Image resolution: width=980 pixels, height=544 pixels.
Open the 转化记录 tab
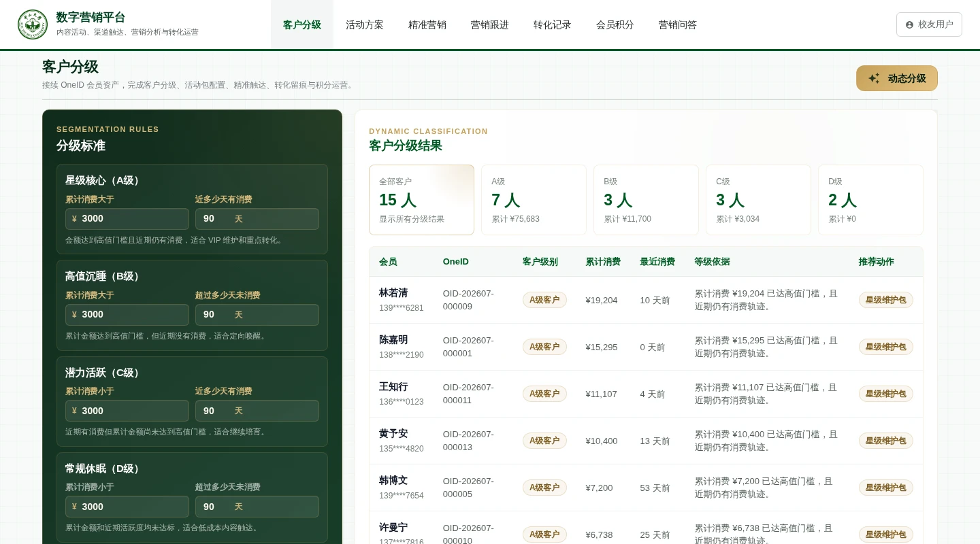pos(553,24)
